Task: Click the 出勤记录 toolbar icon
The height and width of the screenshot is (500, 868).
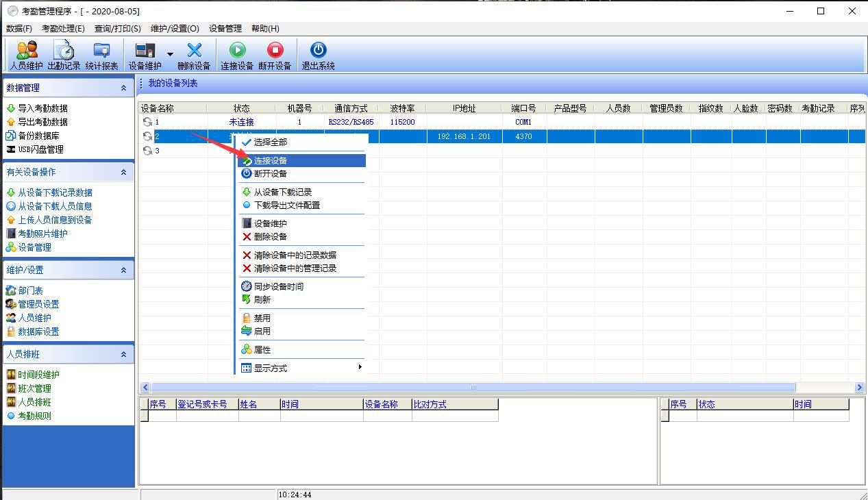Action: 64,55
